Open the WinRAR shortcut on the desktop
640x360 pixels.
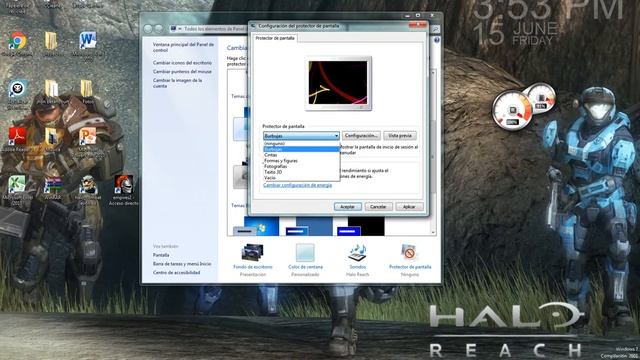pyautogui.click(x=53, y=184)
